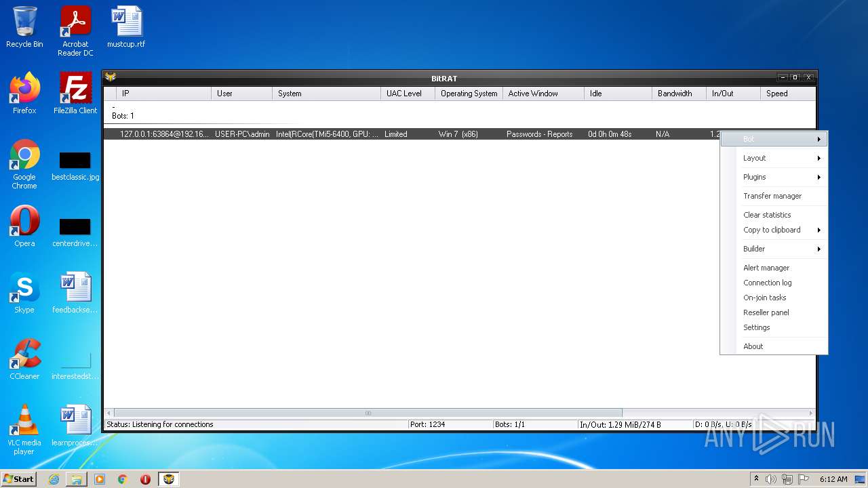Open Transfer manager from context menu

click(774, 196)
